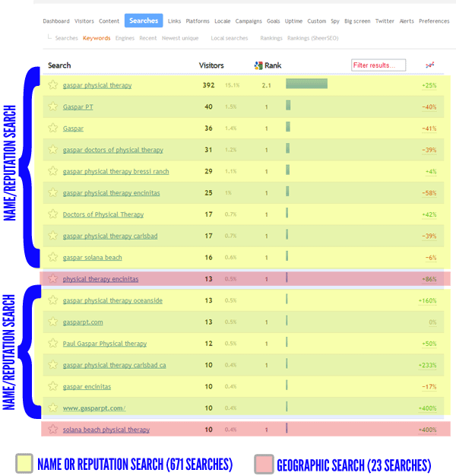Click the Google icon beside Rank header

coord(258,65)
